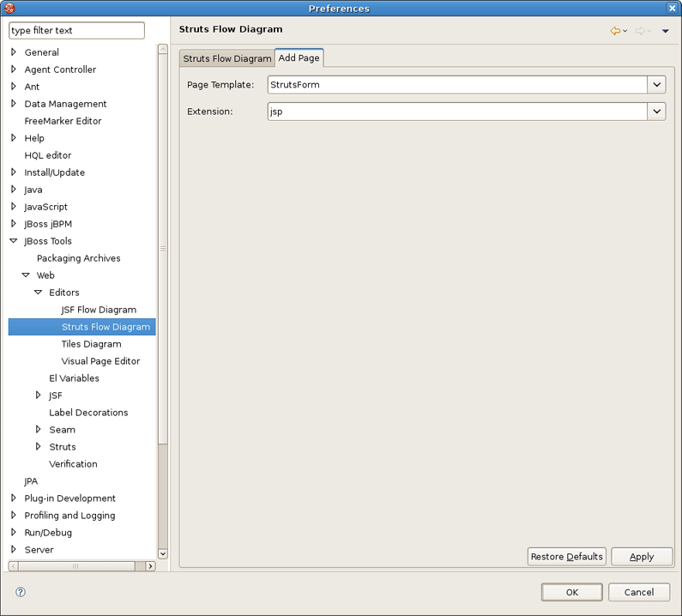Image resolution: width=682 pixels, height=616 pixels.
Task: Collapse the Editors tree node
Action: pyautogui.click(x=39, y=293)
